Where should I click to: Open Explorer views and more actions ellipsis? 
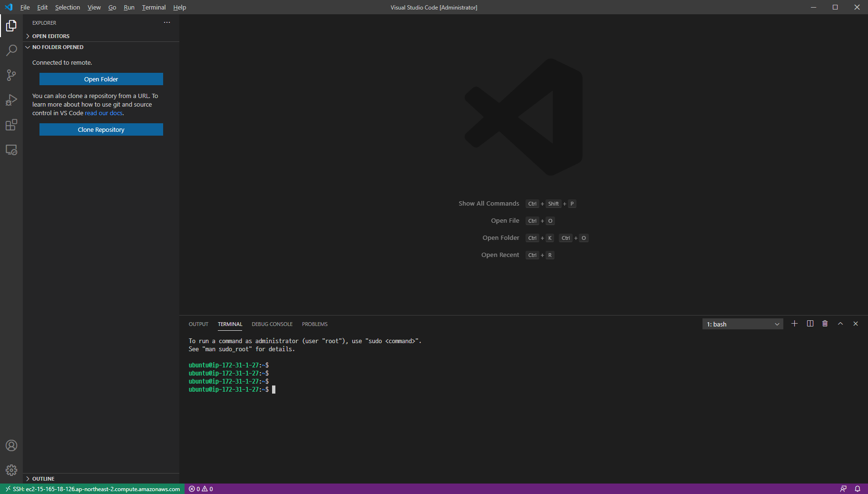point(167,22)
